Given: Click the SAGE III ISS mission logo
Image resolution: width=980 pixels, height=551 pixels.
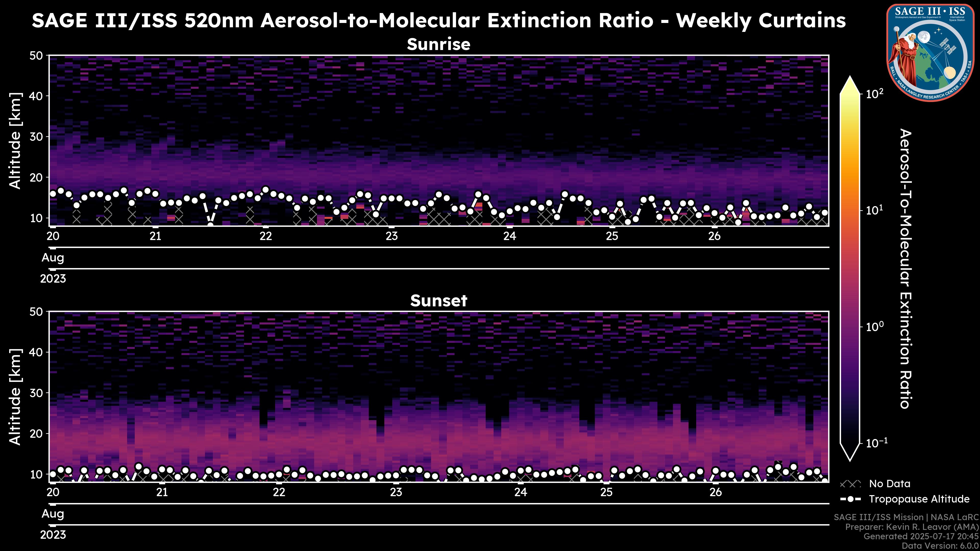Looking at the screenshot, I should (x=930, y=53).
